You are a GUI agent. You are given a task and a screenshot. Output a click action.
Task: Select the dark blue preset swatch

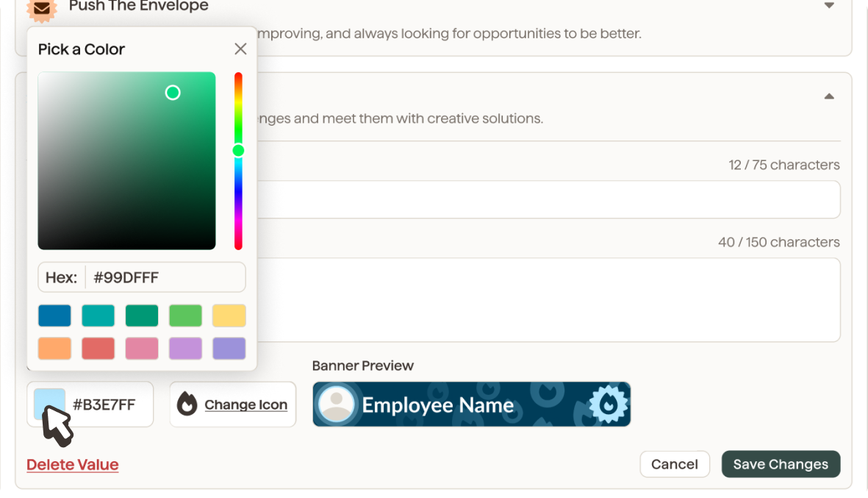tap(54, 315)
